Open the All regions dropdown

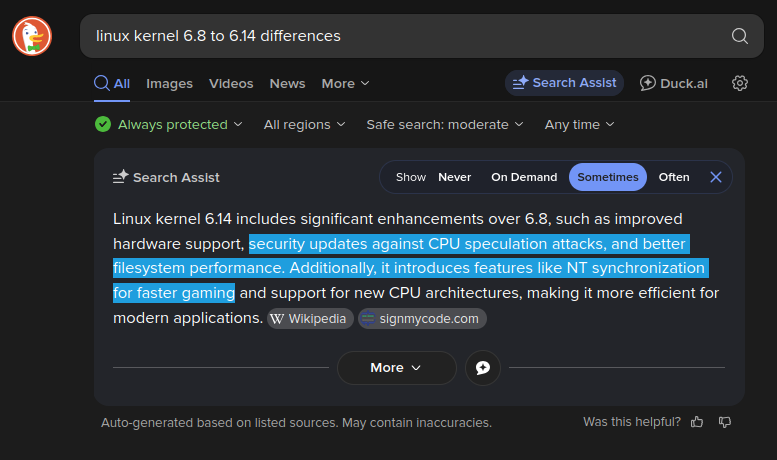(x=304, y=125)
